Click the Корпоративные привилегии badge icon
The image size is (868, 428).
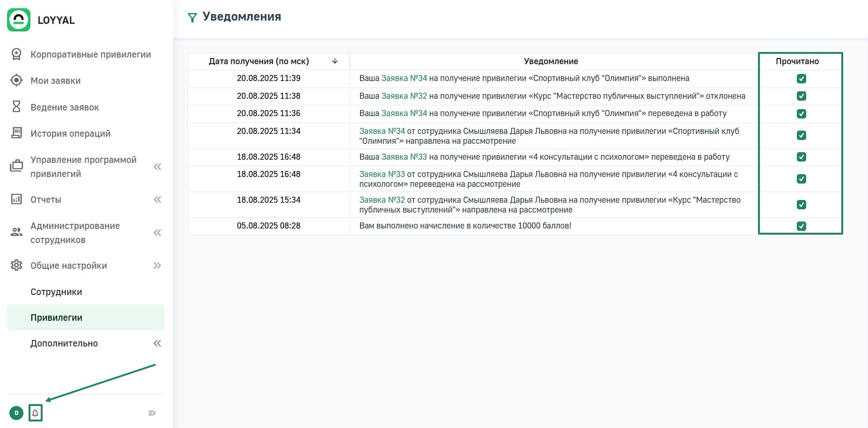(16, 54)
